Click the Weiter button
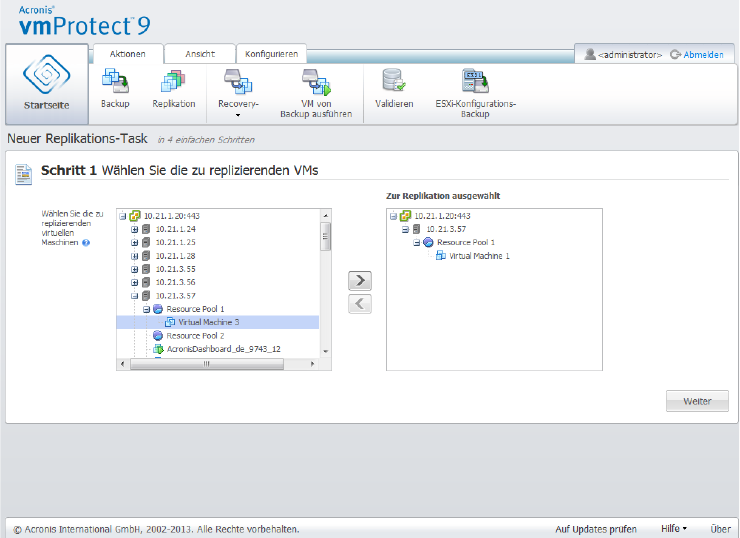 [x=697, y=401]
